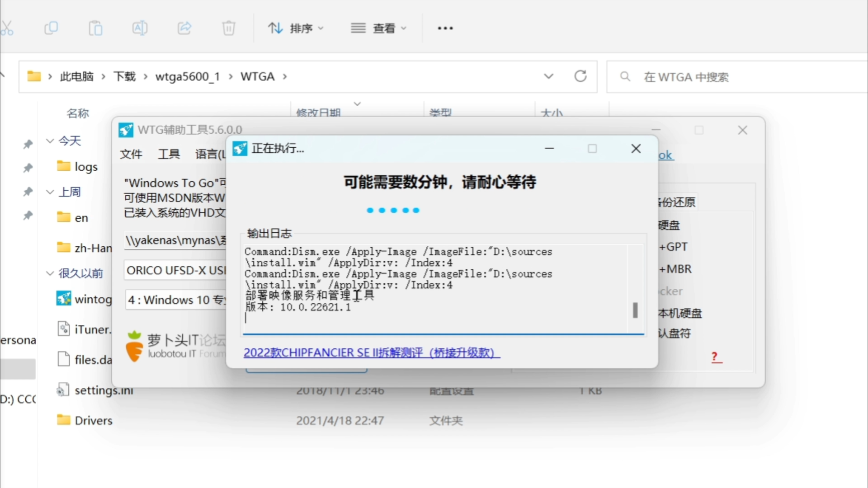Select 此电脑 in the breadcrumb path
Screen dimensions: 868x488
[77, 76]
